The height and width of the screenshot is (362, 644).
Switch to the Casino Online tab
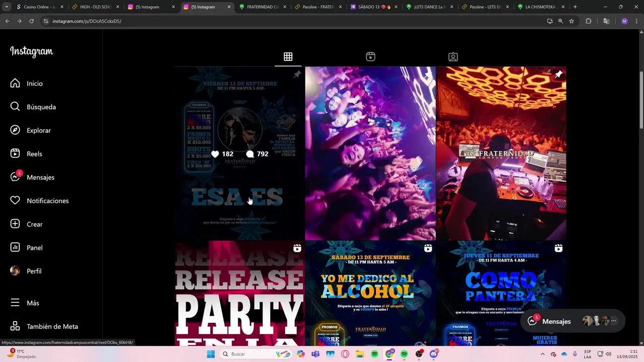pyautogui.click(x=39, y=7)
